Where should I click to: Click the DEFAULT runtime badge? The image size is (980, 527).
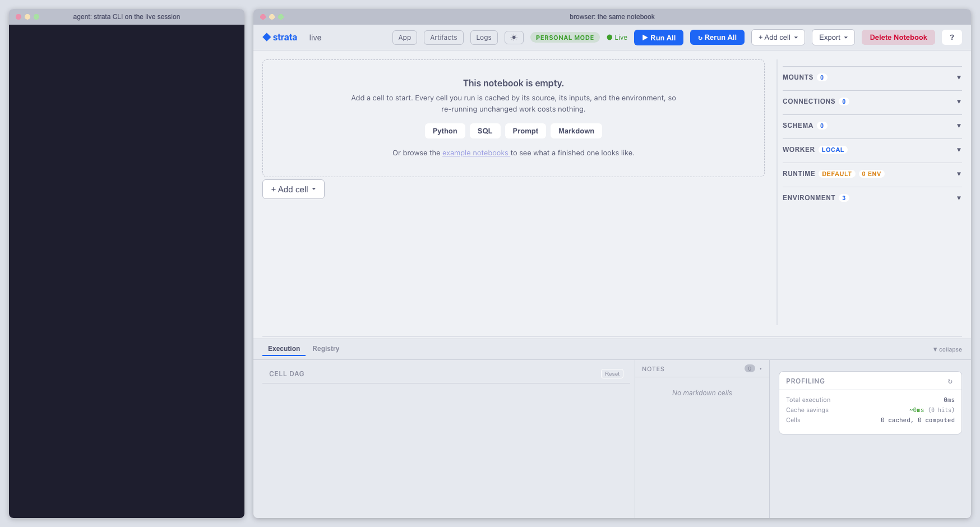(836, 174)
